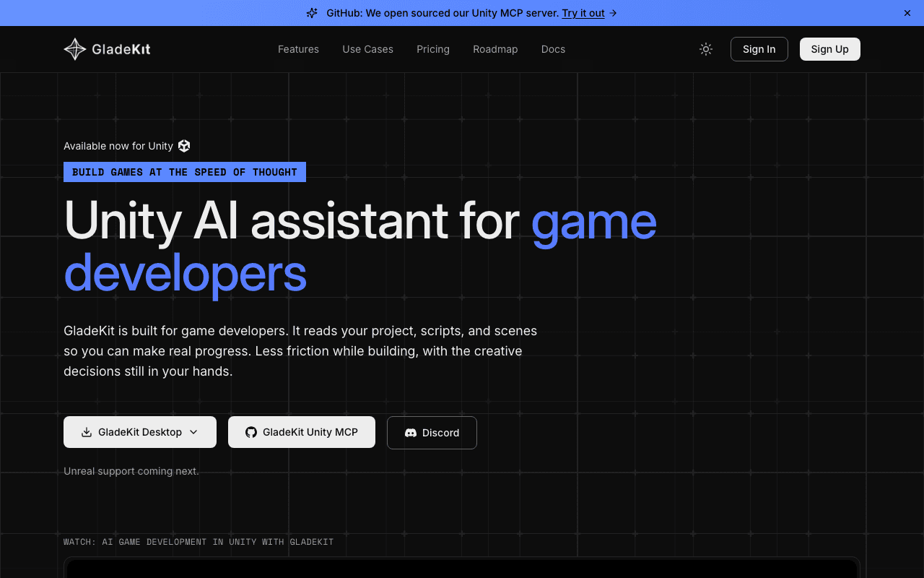Image resolution: width=924 pixels, height=578 pixels.
Task: Click the sparkle icon in announcement banner
Action: pos(312,13)
